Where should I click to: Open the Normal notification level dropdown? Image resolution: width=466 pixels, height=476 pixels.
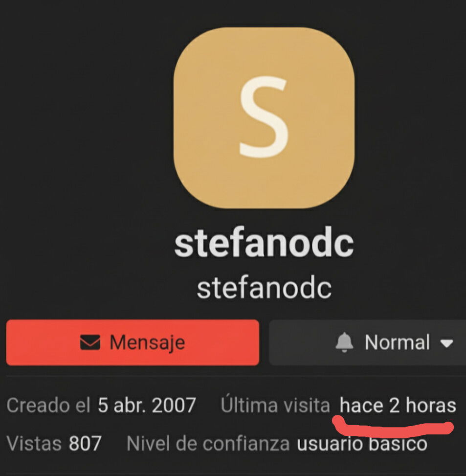pyautogui.click(x=367, y=342)
